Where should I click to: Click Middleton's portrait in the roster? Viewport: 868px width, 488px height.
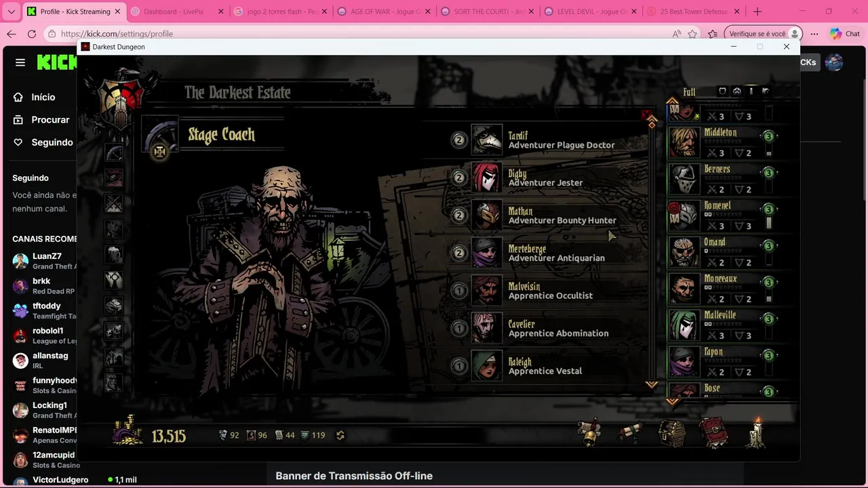click(684, 142)
